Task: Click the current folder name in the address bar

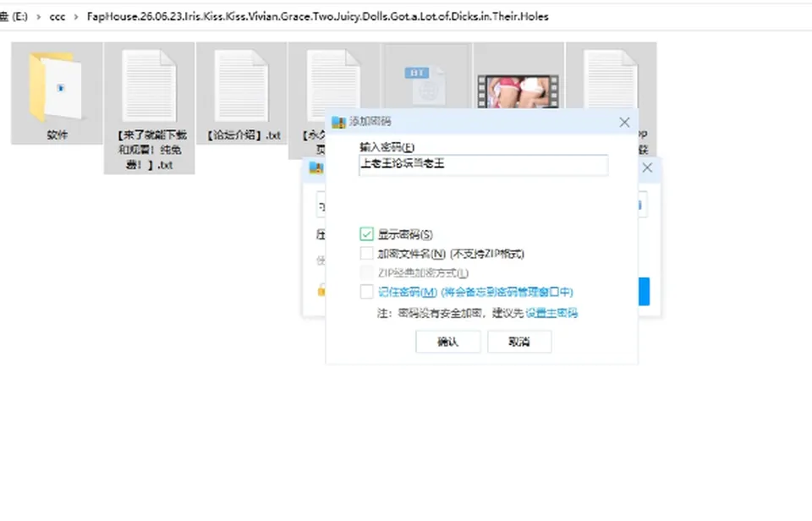Action: tap(317, 17)
